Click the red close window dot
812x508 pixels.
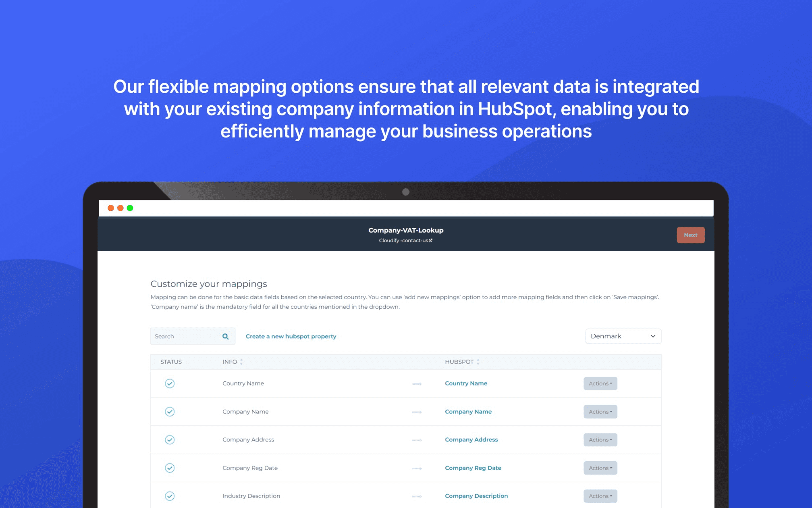[111, 208]
